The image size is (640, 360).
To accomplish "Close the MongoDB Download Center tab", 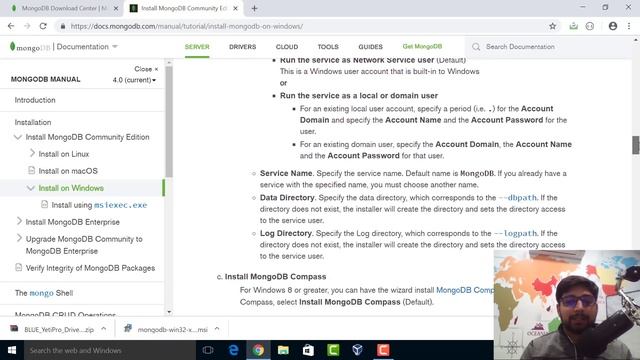I will 116,8.
